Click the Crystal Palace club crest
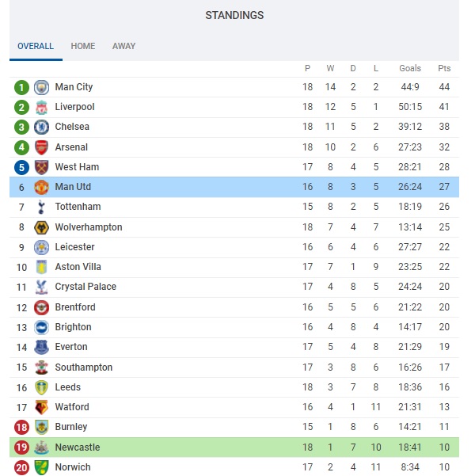The image size is (475, 476). (41, 287)
